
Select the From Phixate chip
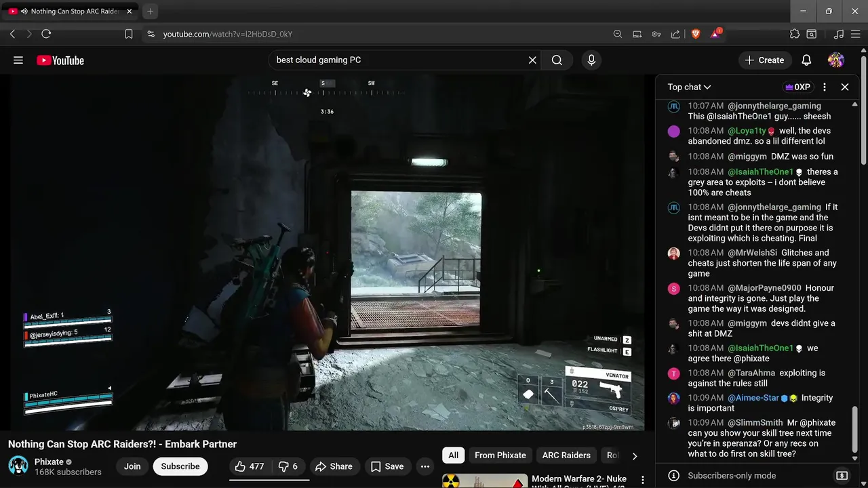[500, 455]
